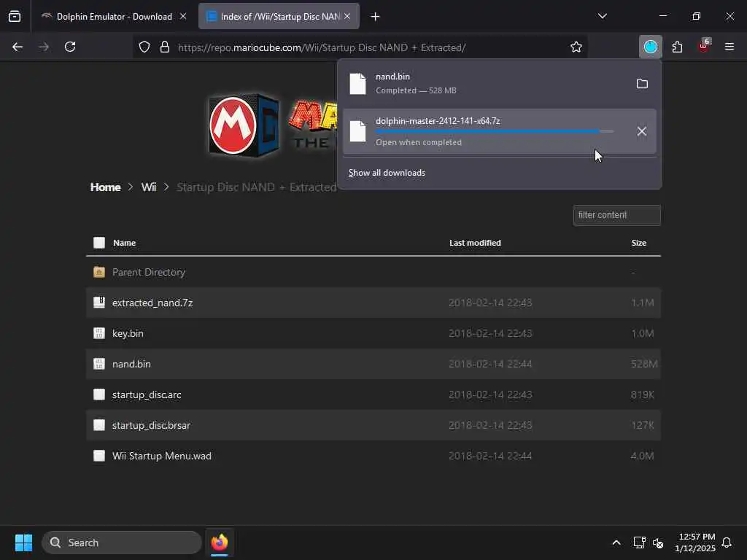Navigate to the Wii breadcrumb

(149, 187)
